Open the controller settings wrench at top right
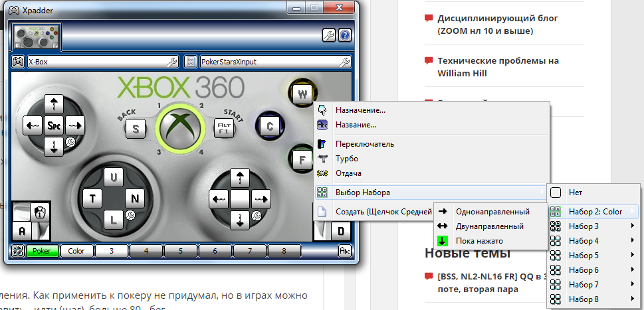644x310 pixels. [x=328, y=36]
